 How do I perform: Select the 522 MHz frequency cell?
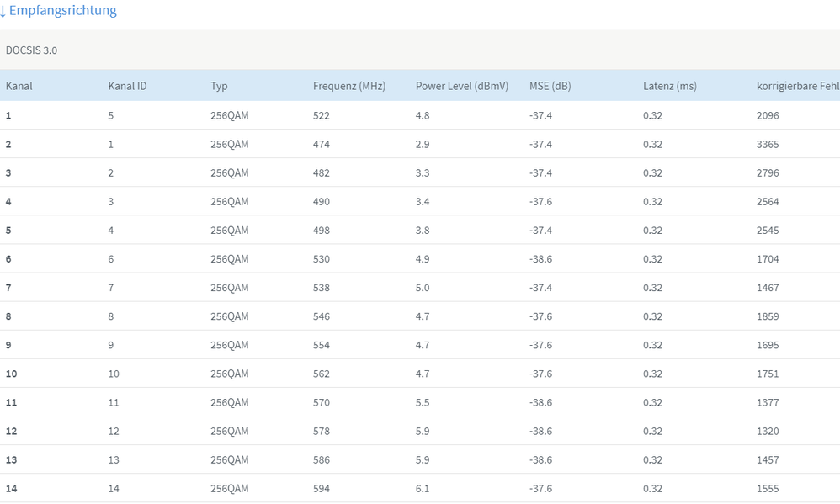pos(322,115)
